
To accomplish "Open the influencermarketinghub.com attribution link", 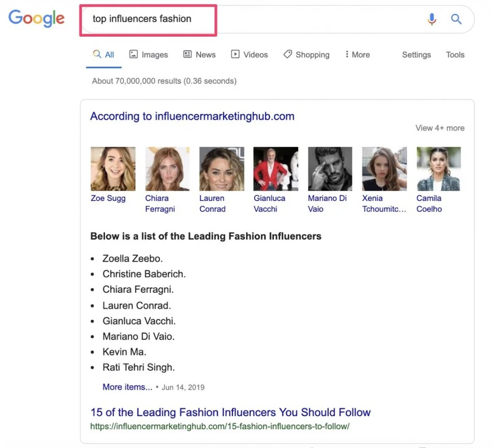I will 192,117.
